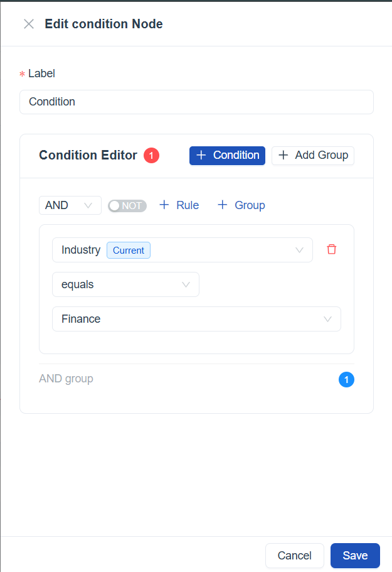Close the Edit condition Node panel
Image resolution: width=392 pixels, height=572 pixels.
(29, 24)
